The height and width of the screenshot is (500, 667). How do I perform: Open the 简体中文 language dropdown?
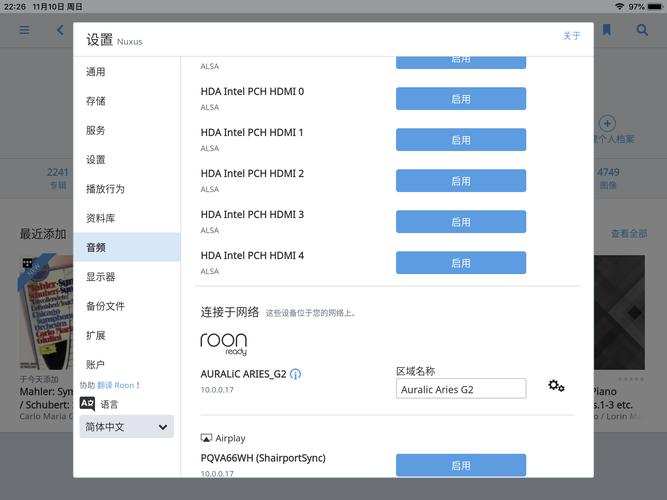coord(126,426)
